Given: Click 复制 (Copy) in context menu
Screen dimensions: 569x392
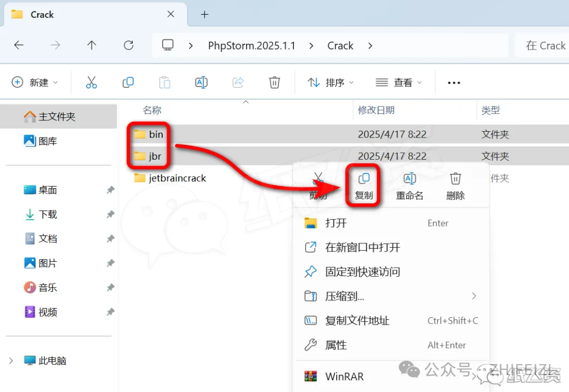Looking at the screenshot, I should pyautogui.click(x=364, y=187).
